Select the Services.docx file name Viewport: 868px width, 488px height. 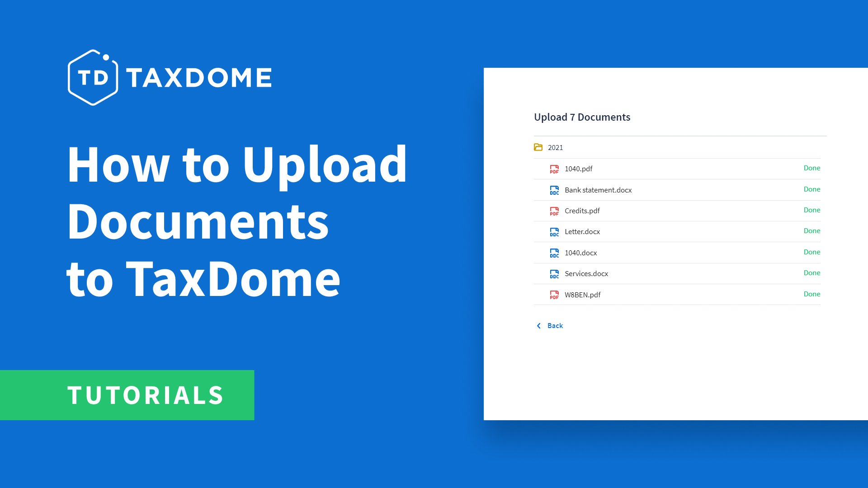pos(586,274)
